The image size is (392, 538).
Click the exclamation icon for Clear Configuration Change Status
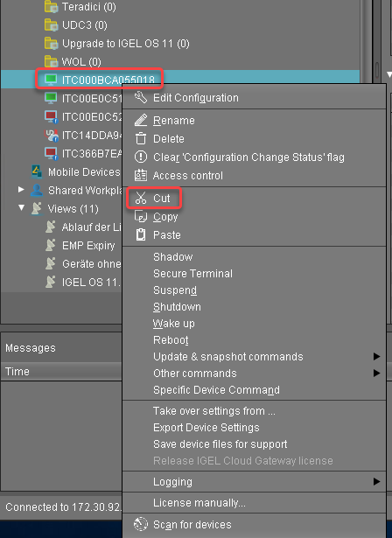(140, 157)
